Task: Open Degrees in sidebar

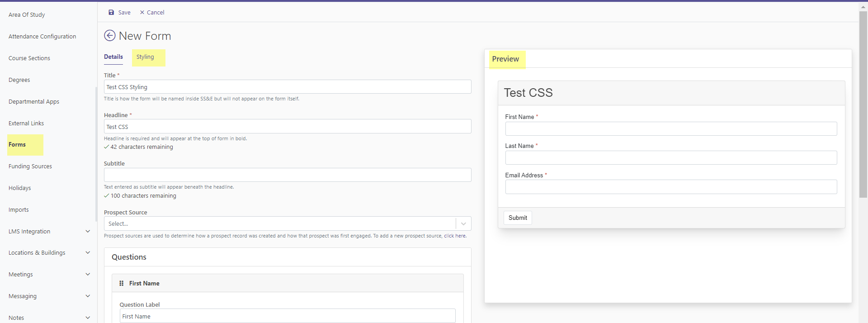Action: click(19, 80)
